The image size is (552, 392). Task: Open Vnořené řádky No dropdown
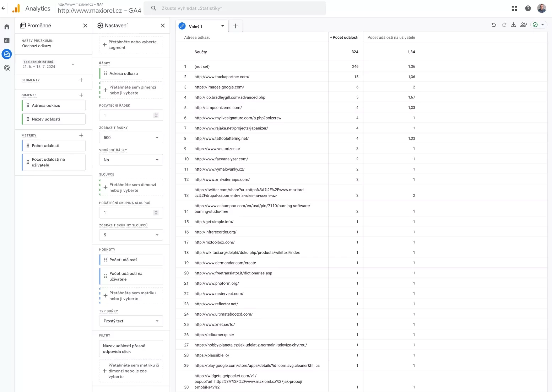[131, 160]
